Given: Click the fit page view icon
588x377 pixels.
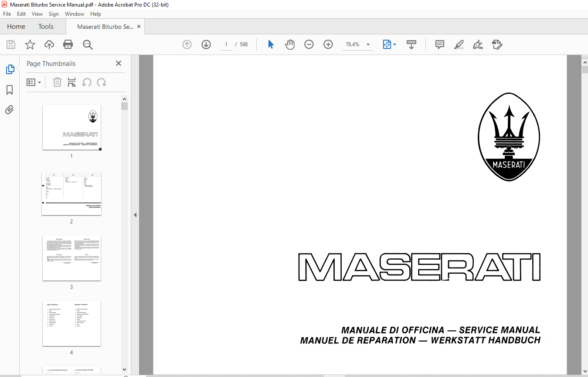Looking at the screenshot, I should tap(387, 45).
